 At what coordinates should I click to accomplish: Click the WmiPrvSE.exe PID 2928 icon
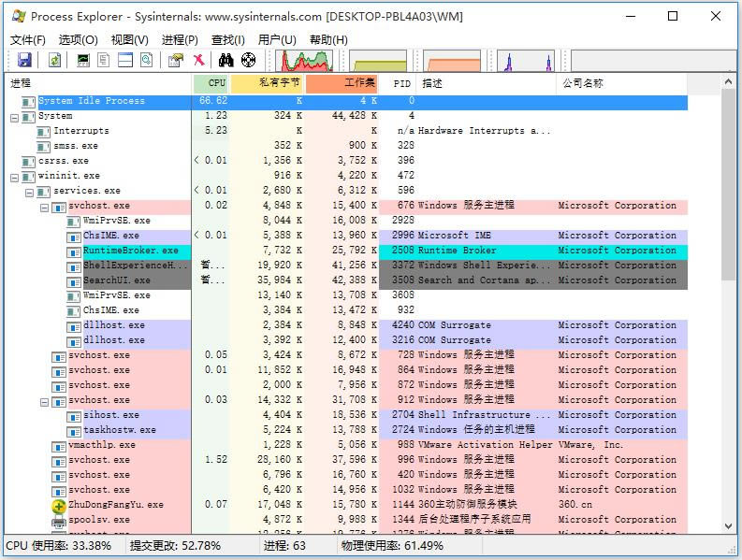(73, 222)
